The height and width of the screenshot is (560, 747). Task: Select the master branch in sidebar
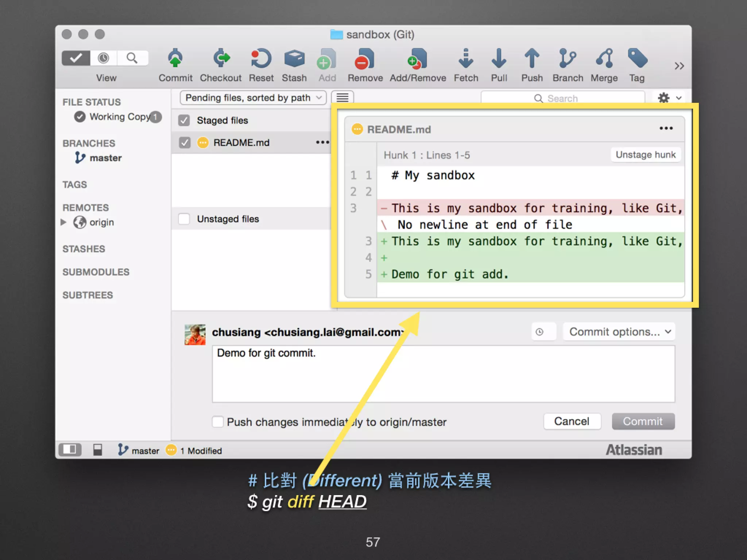(x=105, y=158)
